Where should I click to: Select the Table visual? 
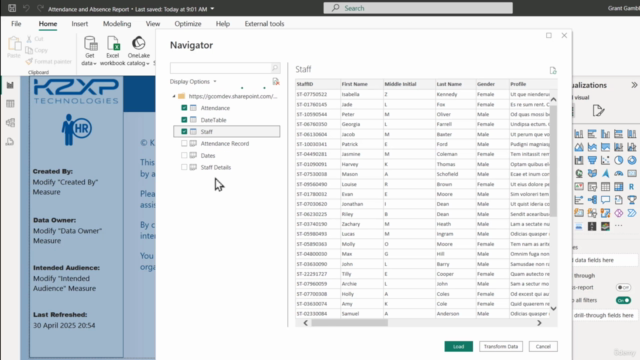[x=605, y=187]
